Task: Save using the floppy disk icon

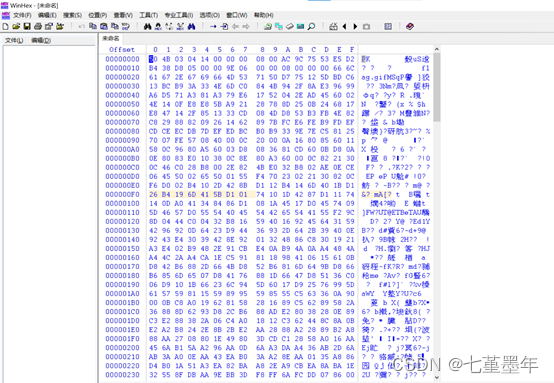Action: (27, 26)
